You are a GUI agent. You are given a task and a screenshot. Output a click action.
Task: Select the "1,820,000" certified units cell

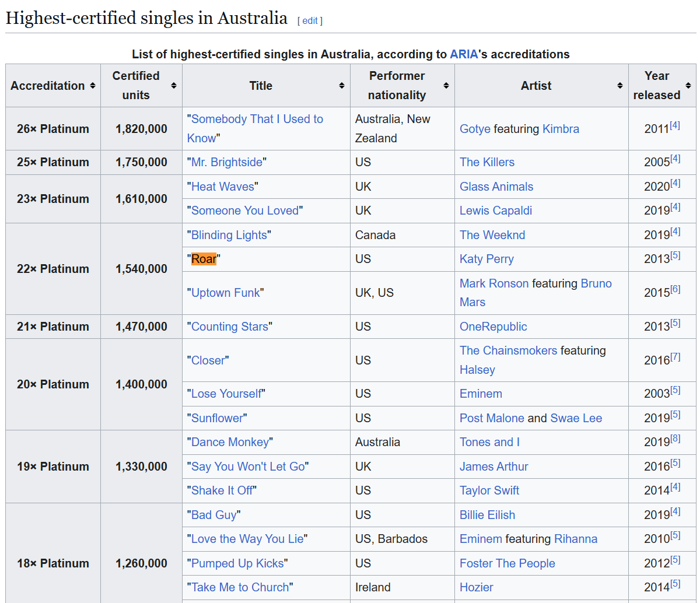(x=141, y=129)
